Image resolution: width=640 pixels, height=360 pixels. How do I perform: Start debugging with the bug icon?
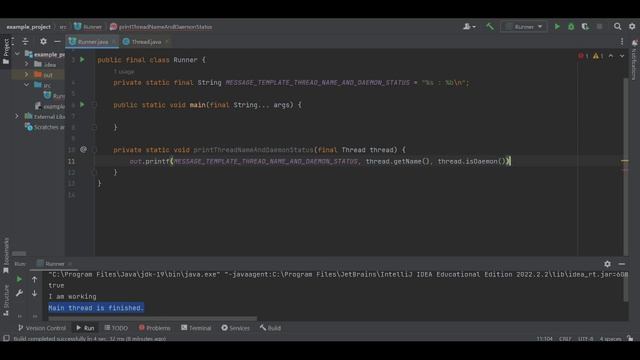pos(571,27)
